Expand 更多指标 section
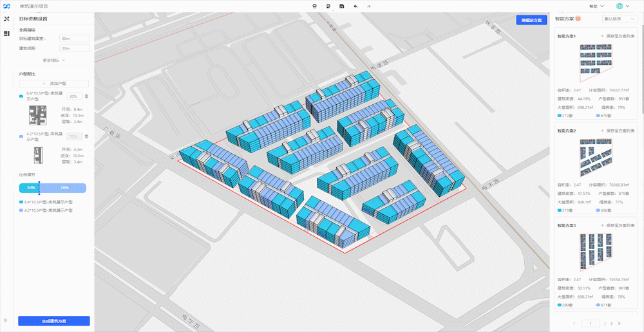This screenshot has height=332, width=644. tap(54, 60)
